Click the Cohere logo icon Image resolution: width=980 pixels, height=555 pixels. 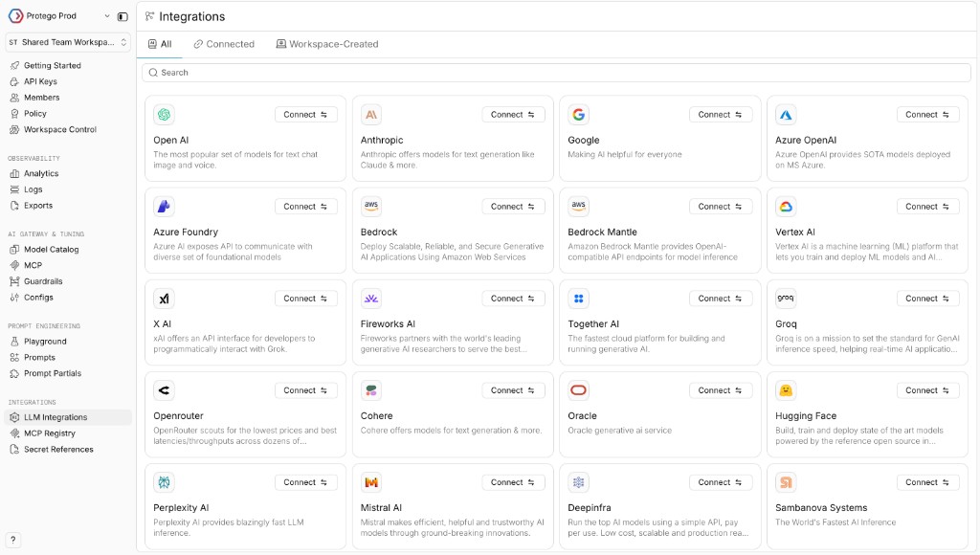point(371,390)
